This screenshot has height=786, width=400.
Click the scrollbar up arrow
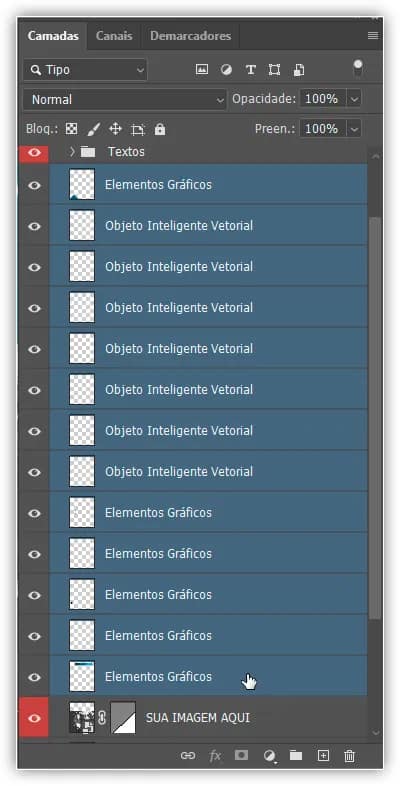[x=375, y=156]
